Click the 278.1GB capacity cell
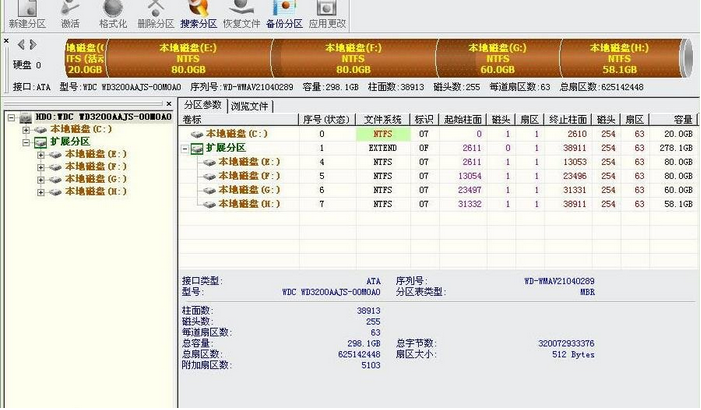The width and height of the screenshot is (701, 410). click(676, 148)
